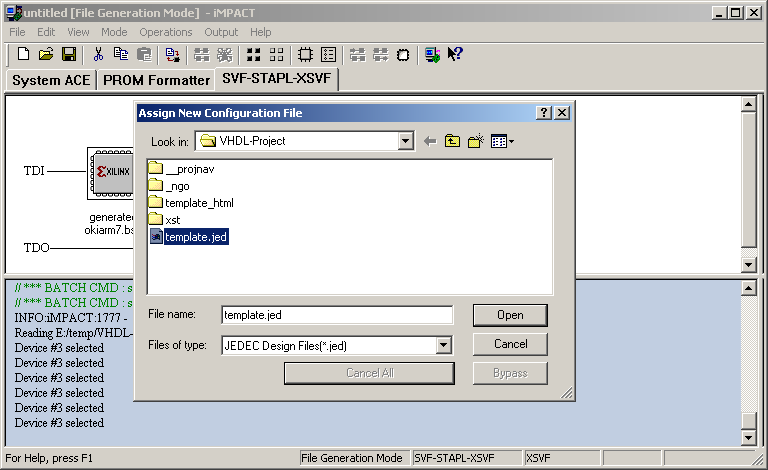This screenshot has width=768, height=470.
Task: Open the View Menu icon in dialog
Action: (x=502, y=141)
